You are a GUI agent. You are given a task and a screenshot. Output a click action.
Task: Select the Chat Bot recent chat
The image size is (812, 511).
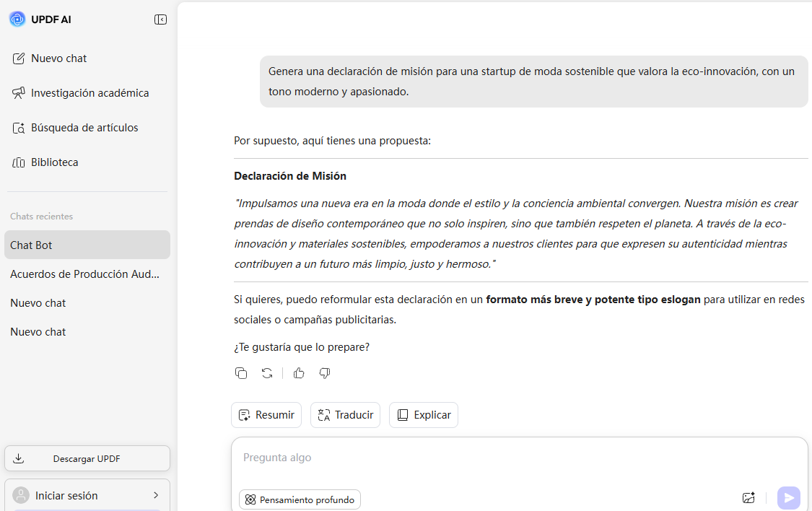tap(87, 245)
